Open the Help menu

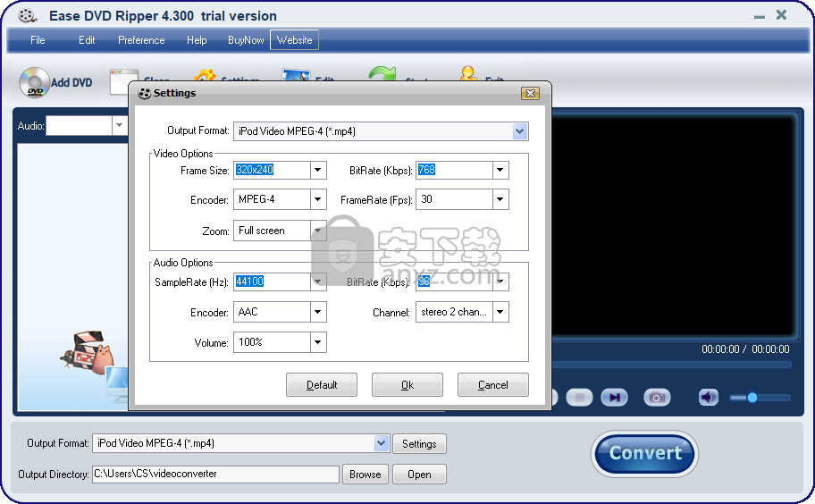pos(197,40)
